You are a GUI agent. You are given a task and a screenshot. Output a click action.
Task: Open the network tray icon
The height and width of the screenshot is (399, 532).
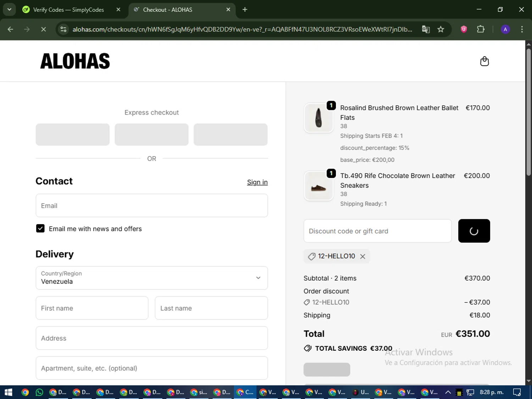click(x=470, y=392)
